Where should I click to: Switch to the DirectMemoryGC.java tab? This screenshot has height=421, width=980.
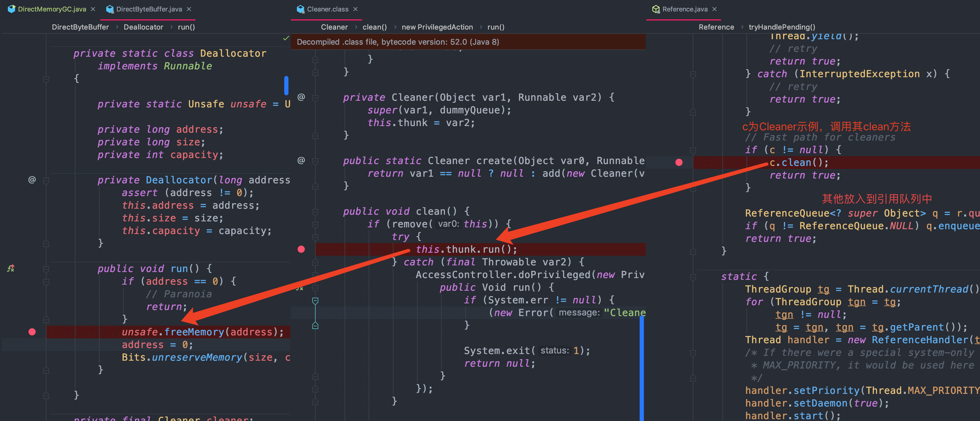click(x=52, y=9)
